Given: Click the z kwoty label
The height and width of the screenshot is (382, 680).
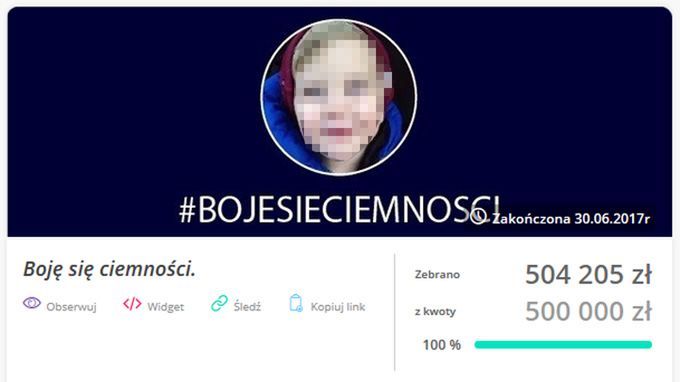Looking at the screenshot, I should pos(435,311).
